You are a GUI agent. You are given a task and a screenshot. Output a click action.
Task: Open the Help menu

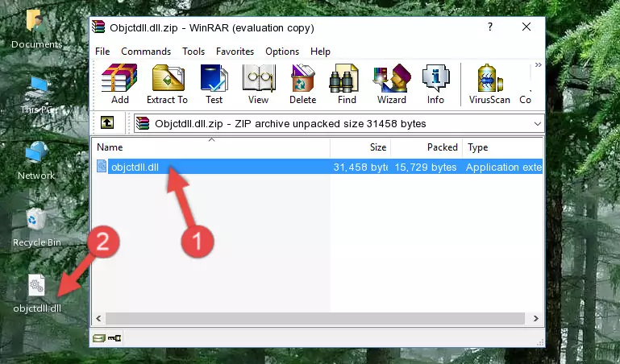click(x=320, y=52)
